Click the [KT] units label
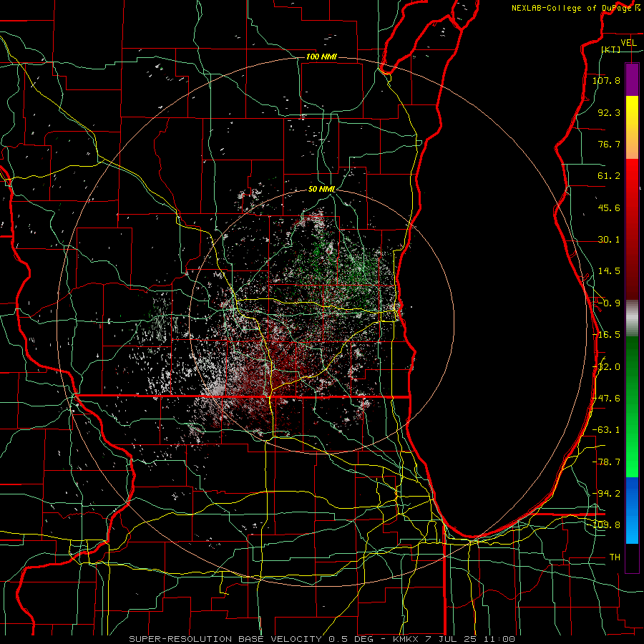Image resolution: width=644 pixels, height=644 pixels. point(611,49)
